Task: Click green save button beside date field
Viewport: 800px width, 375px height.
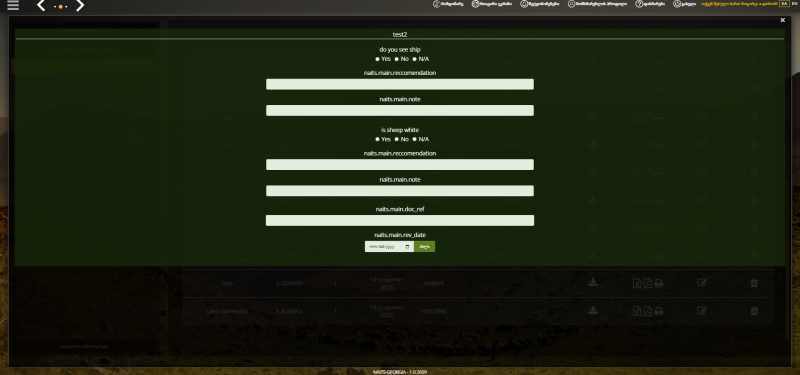Action: 424,246
